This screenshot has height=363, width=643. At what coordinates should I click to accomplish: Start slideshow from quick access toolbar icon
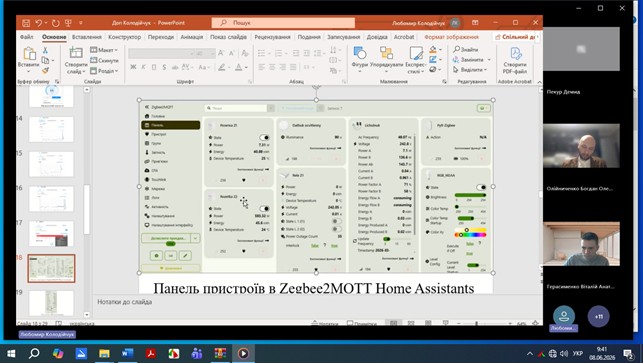[x=68, y=23]
